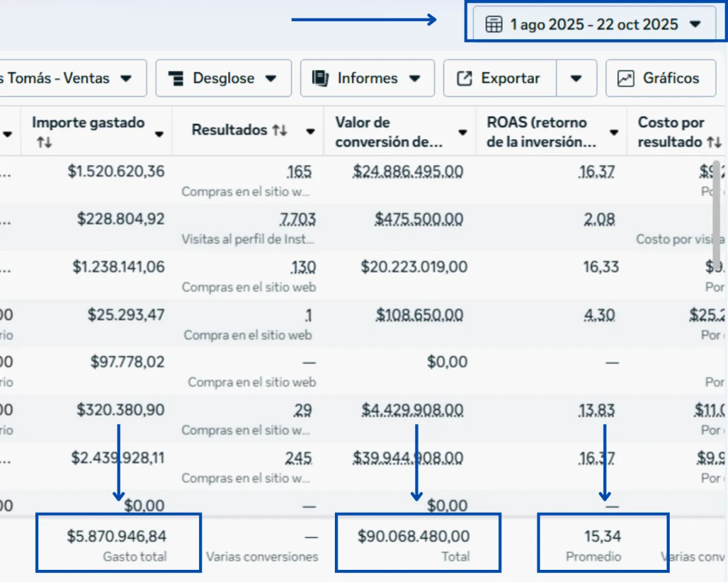
Task: Open the Gráficos view
Action: point(661,78)
